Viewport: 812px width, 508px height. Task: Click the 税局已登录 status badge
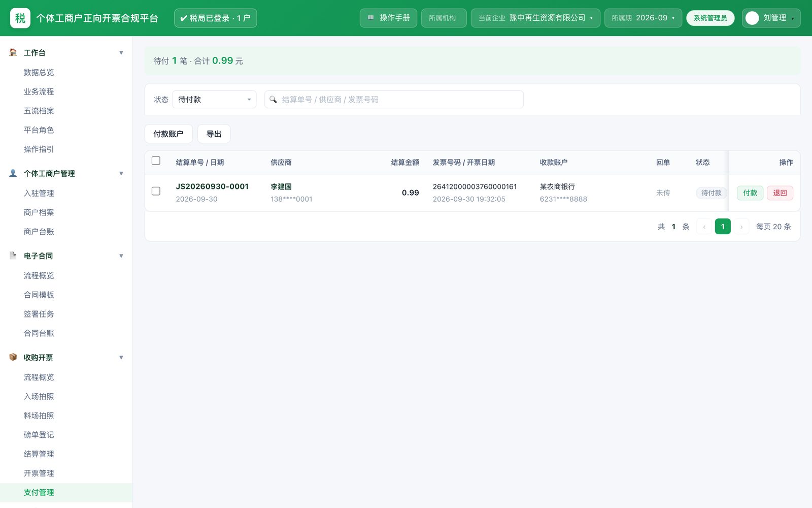pyautogui.click(x=216, y=18)
